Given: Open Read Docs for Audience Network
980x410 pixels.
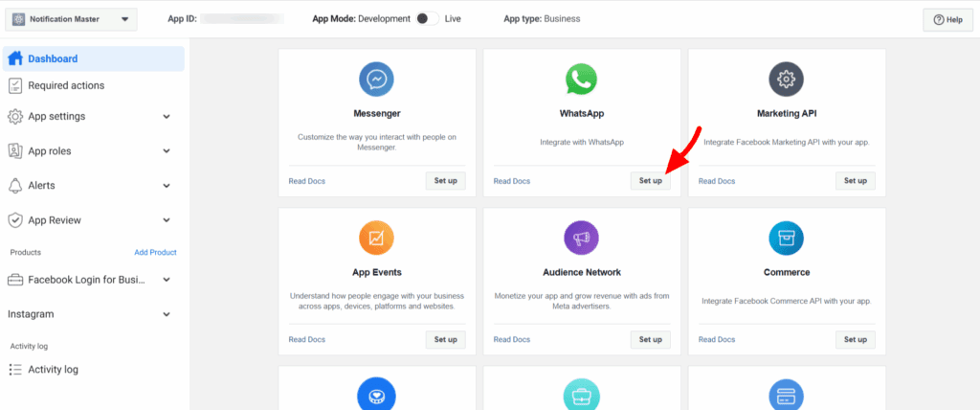Looking at the screenshot, I should [x=512, y=340].
